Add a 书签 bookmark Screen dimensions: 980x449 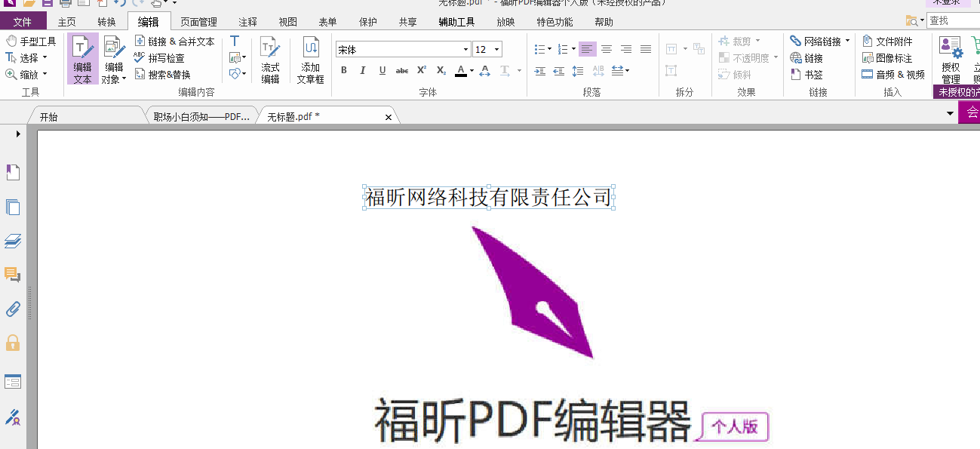pos(806,75)
